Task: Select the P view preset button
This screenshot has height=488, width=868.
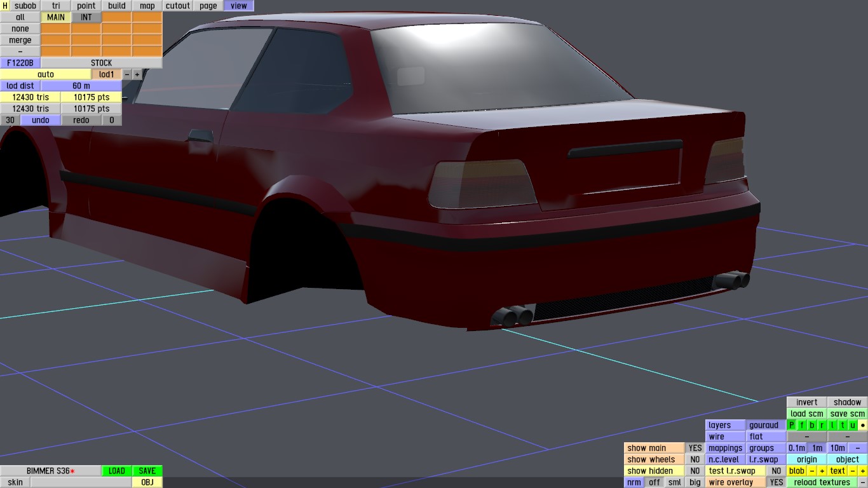Action: coord(792,425)
